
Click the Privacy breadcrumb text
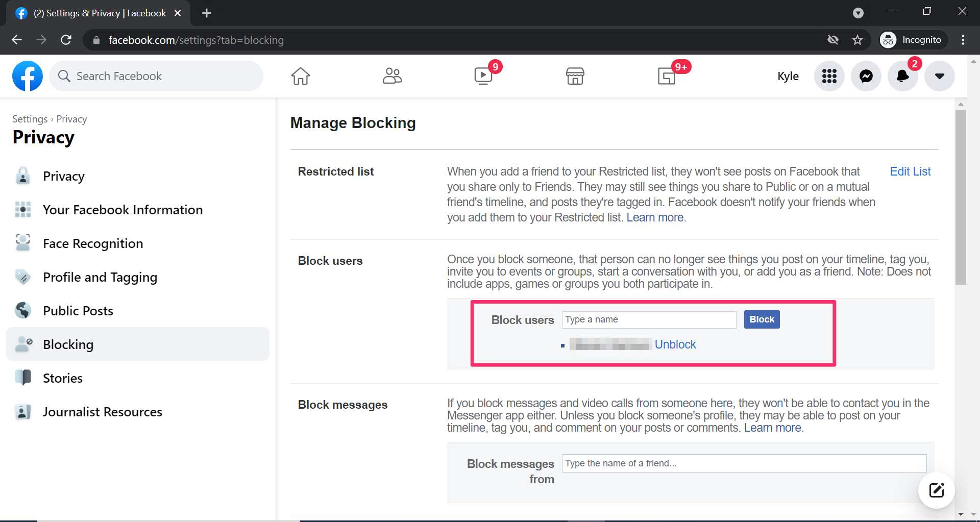tap(71, 119)
